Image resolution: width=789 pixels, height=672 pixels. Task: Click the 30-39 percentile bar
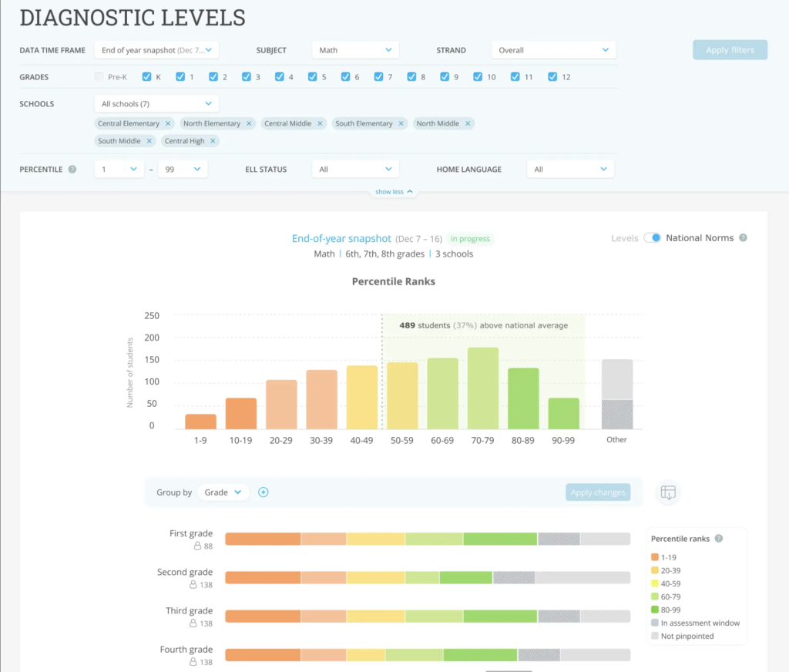pos(321,400)
